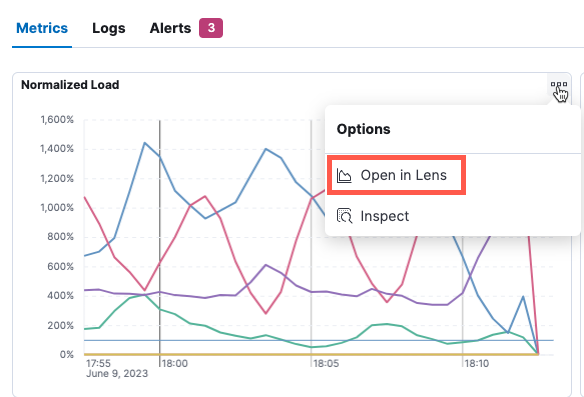Click the yellow baseline at 0%
Image resolution: width=584 pixels, height=397 pixels.
pyautogui.click(x=311, y=354)
